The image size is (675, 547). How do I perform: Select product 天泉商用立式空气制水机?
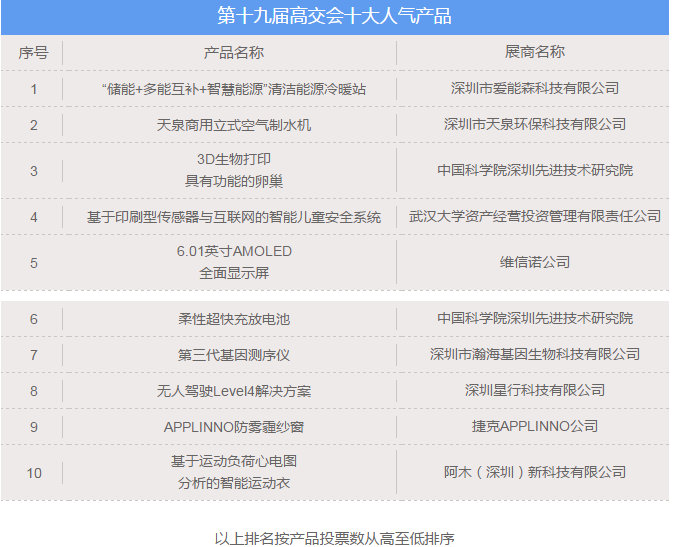(x=233, y=125)
